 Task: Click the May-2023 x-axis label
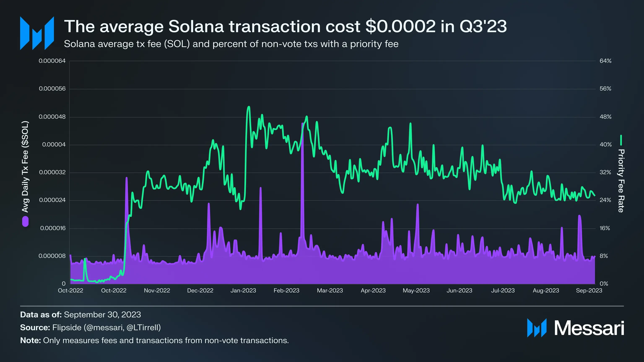(x=416, y=291)
